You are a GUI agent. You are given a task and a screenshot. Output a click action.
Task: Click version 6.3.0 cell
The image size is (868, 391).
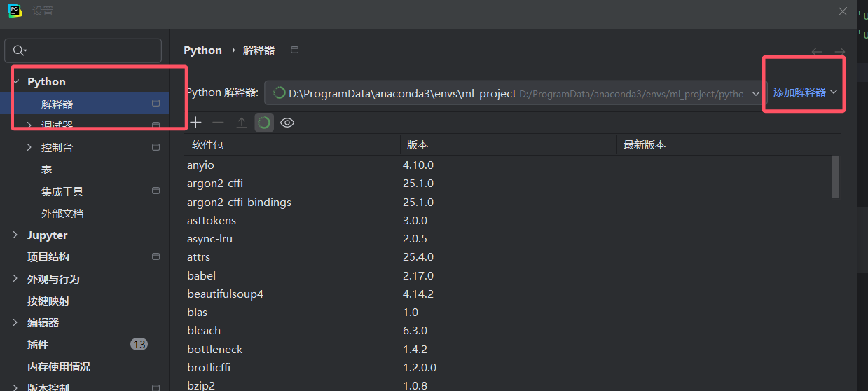(x=415, y=330)
